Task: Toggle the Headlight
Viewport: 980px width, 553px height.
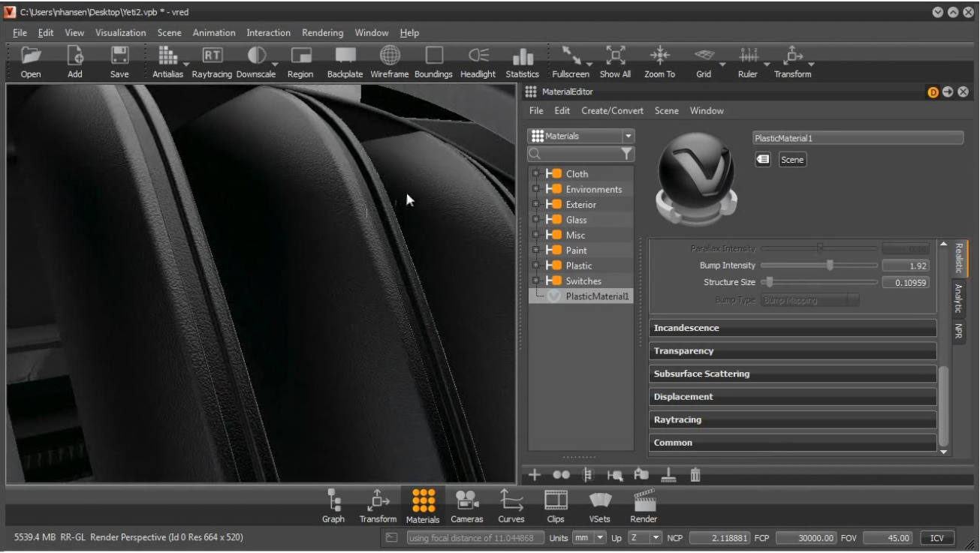Action: pos(478,56)
